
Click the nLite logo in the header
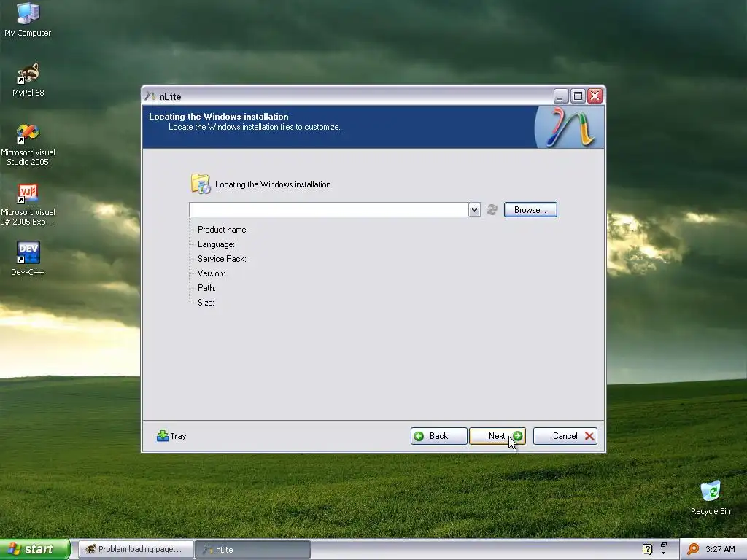[569, 127]
